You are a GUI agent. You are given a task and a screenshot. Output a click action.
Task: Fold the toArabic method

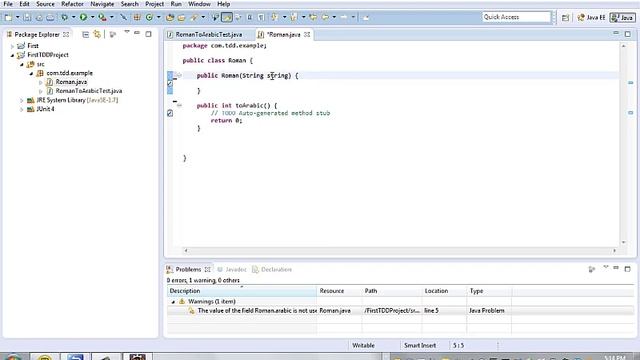[x=179, y=106]
